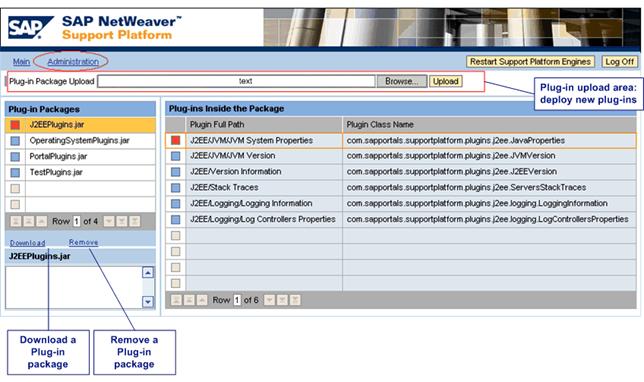The image size is (644, 382).
Task: Open the Administration navigation tab
Action: tap(73, 62)
